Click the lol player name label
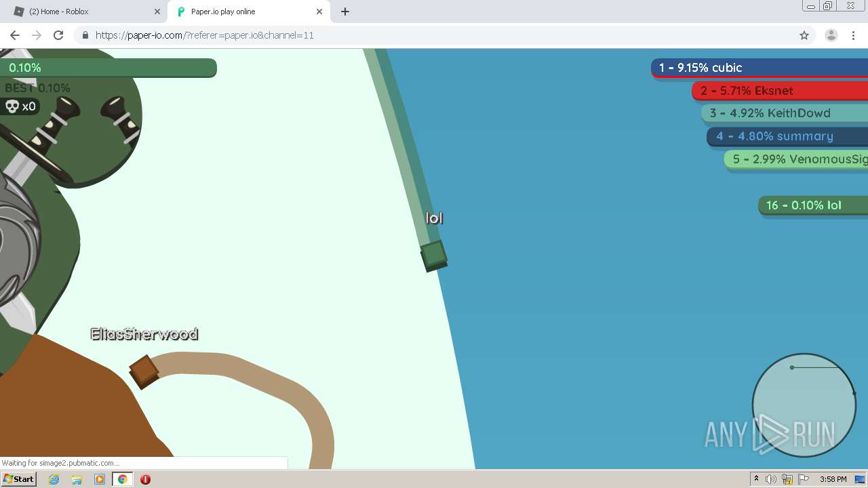This screenshot has width=868, height=488. coord(434,218)
